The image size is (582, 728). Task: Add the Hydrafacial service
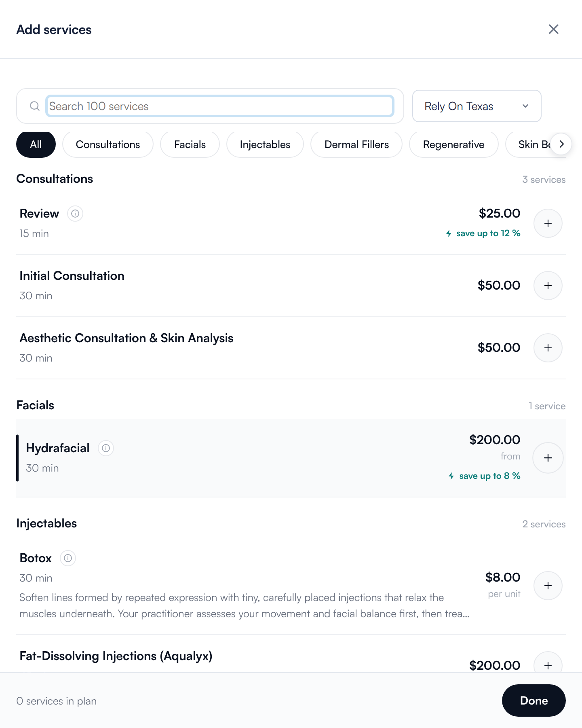(x=548, y=458)
